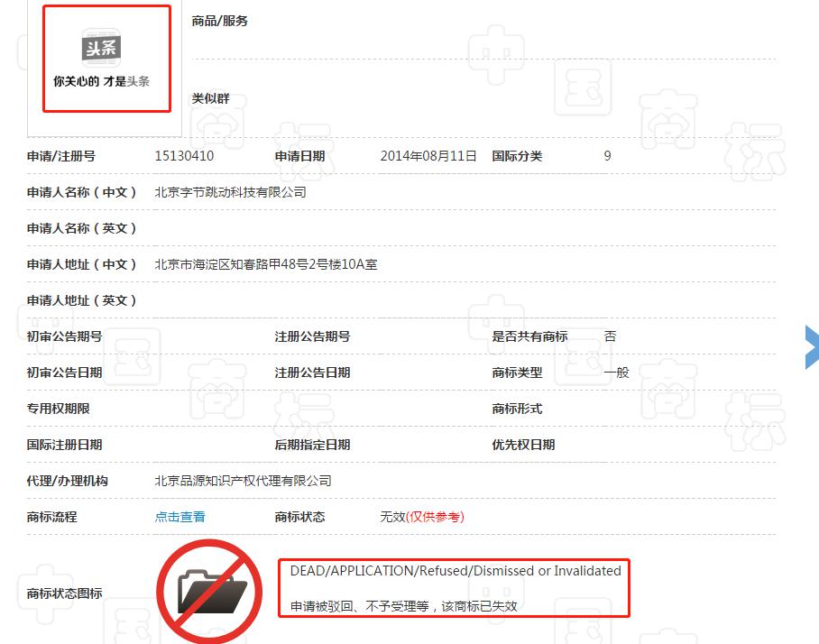Click the 无效 trademark status value
Viewport: 819px width, 644px height.
(392, 517)
